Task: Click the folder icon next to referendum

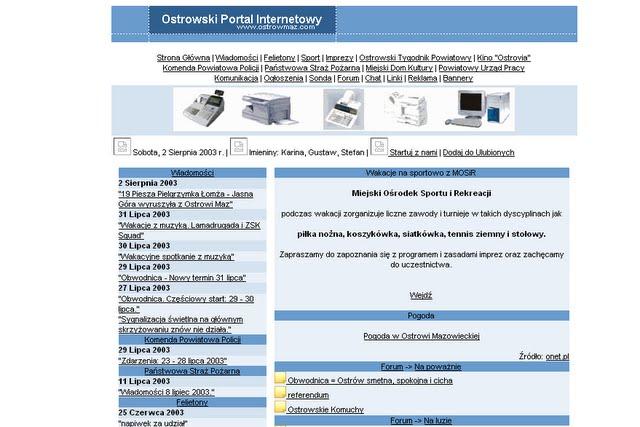Action: (280, 395)
